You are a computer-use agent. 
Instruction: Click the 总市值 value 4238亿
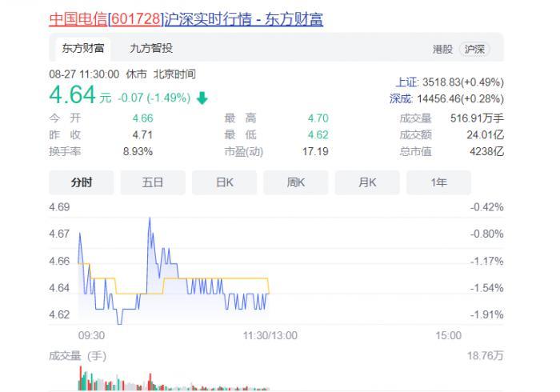[x=486, y=152]
